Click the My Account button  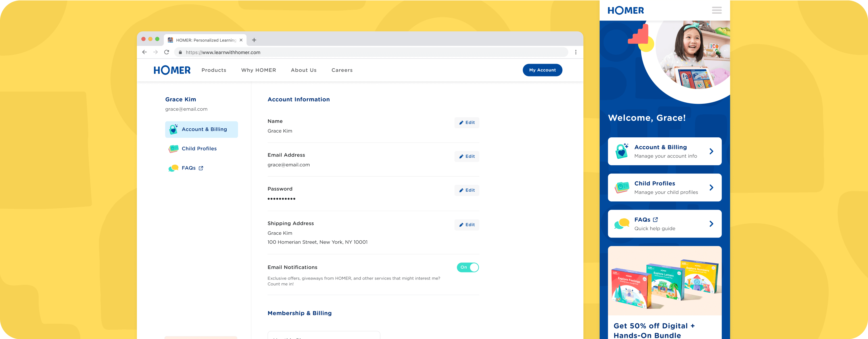(x=542, y=70)
